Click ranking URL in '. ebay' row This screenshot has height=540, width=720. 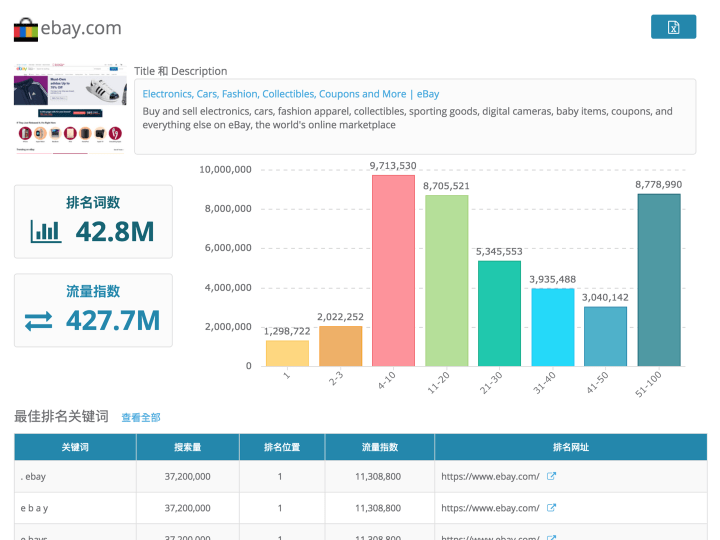point(490,477)
